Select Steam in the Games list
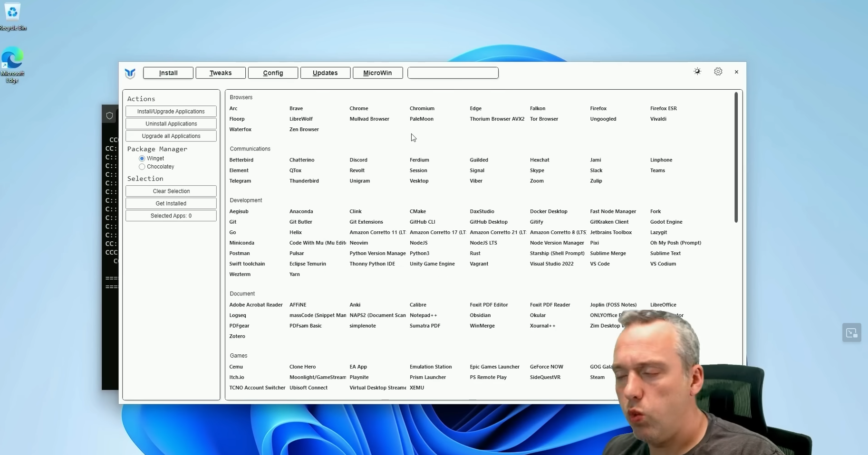The height and width of the screenshot is (455, 868). click(x=598, y=377)
